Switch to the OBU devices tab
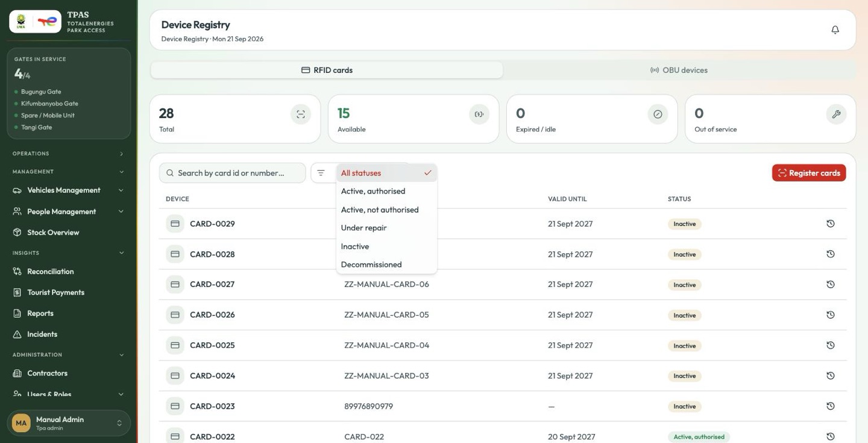The height and width of the screenshot is (443, 868). tap(679, 70)
